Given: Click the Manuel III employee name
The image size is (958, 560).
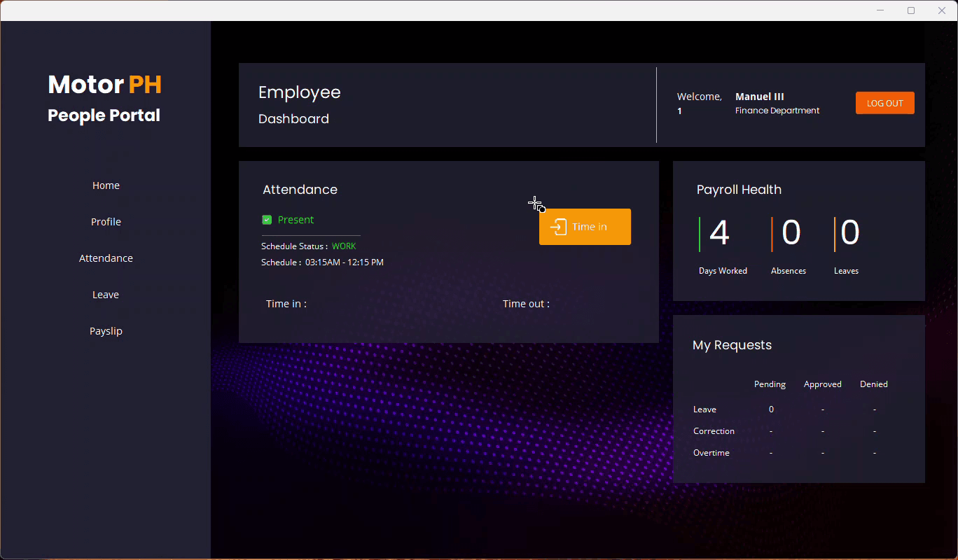Looking at the screenshot, I should [759, 97].
